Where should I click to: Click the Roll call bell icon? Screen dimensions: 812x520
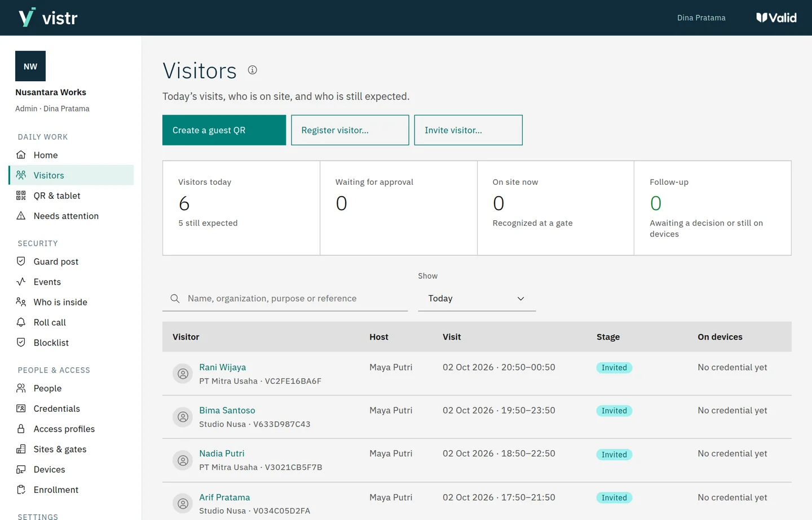click(21, 322)
